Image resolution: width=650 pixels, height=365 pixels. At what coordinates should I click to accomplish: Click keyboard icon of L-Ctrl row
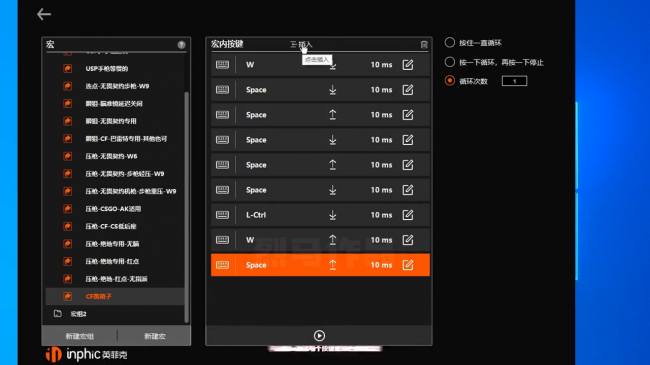tap(223, 215)
